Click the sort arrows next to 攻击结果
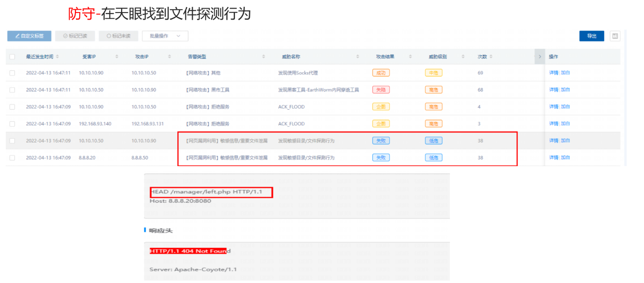Screen dimensions: 644x283 tap(410, 57)
